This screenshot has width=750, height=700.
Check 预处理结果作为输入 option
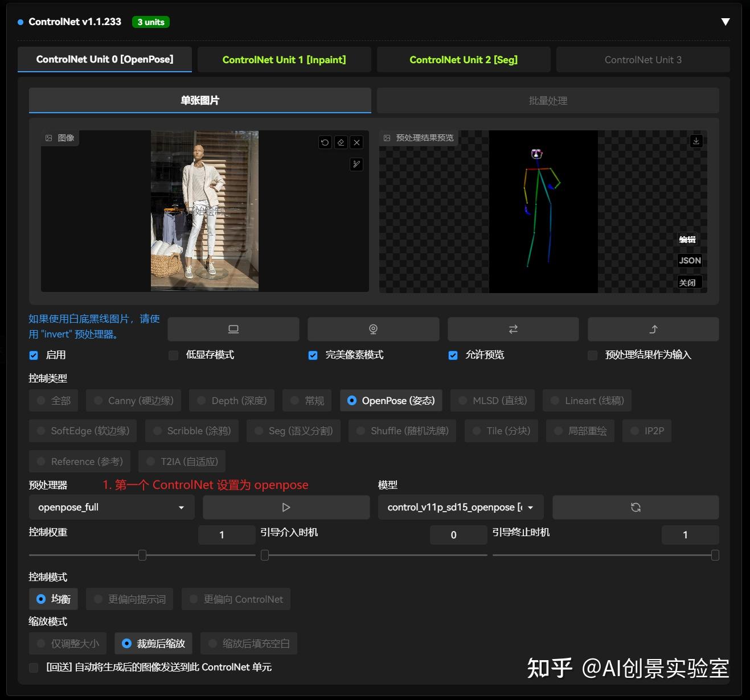point(592,355)
